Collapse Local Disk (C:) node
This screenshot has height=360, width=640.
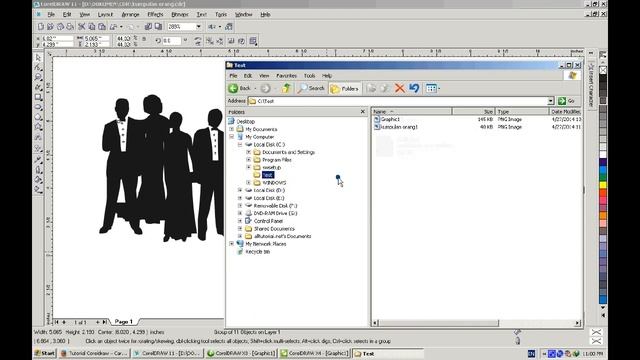(240, 144)
